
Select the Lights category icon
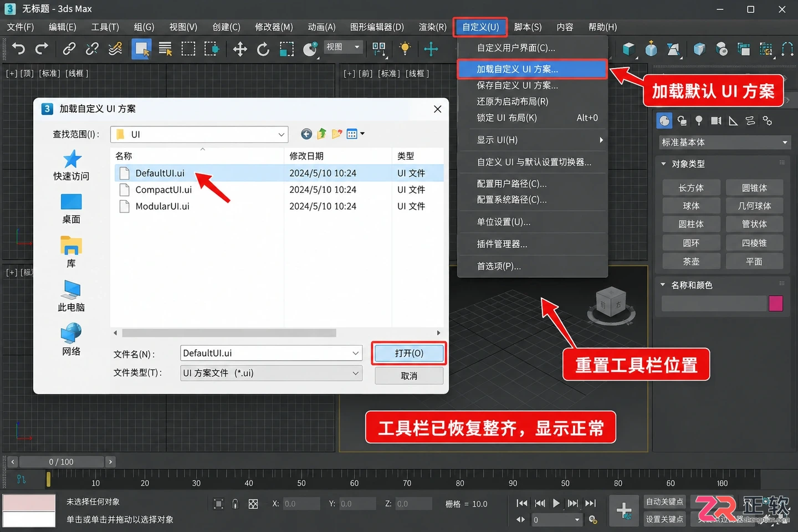(x=699, y=120)
